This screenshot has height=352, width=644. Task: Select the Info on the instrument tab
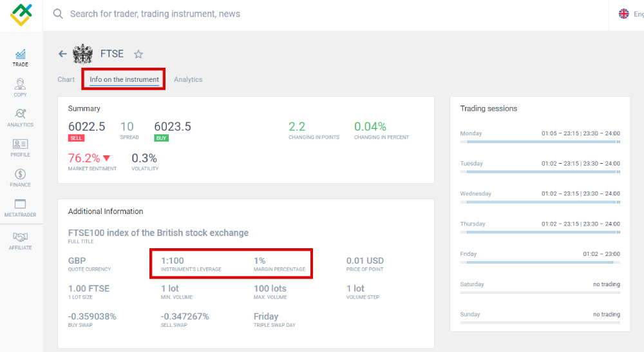(124, 79)
